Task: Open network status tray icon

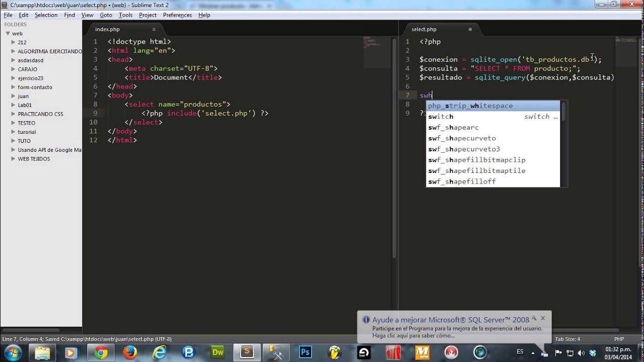Action: [x=570, y=352]
